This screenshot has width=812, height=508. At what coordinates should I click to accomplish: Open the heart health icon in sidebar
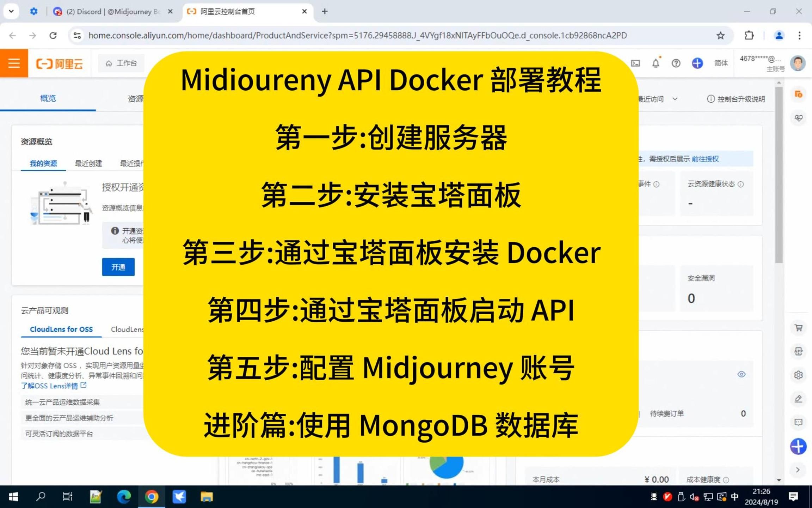click(x=798, y=118)
